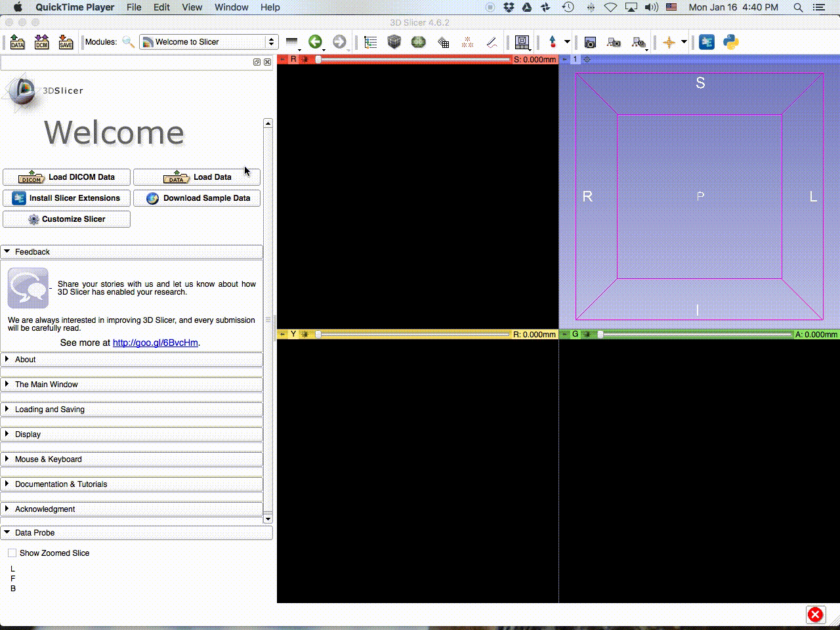Open the View menu

coord(192,7)
